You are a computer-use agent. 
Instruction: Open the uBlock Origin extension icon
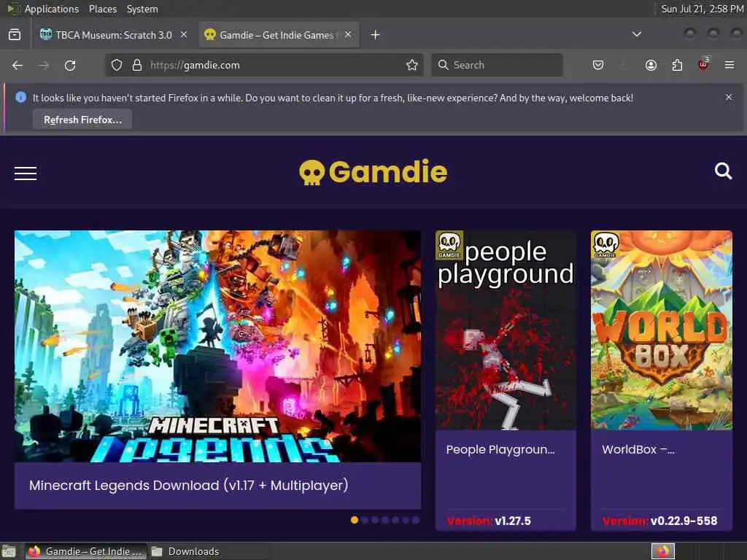coord(703,64)
